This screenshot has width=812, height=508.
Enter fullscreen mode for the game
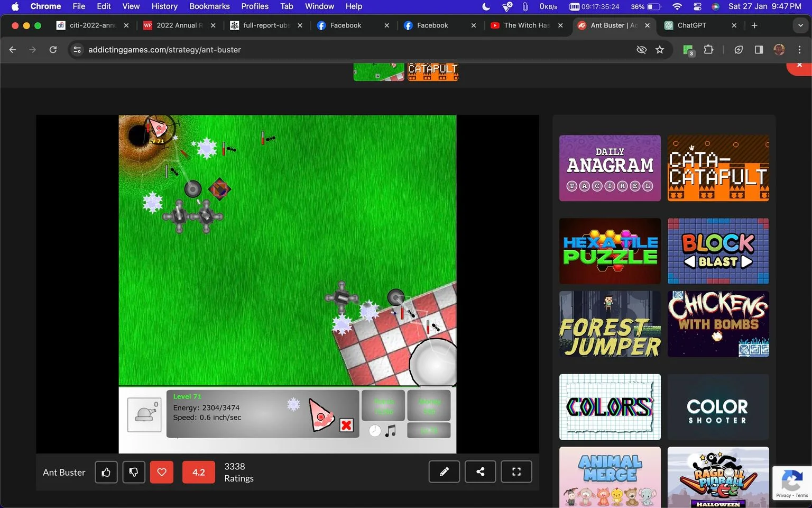516,471
